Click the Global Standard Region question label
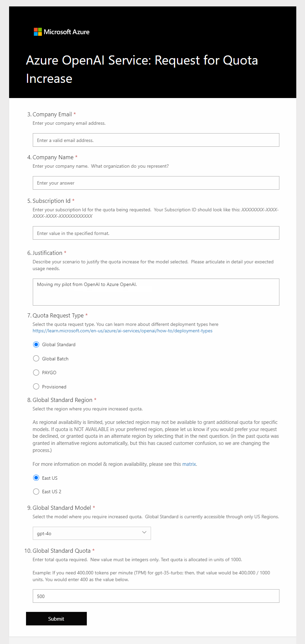 62,400
